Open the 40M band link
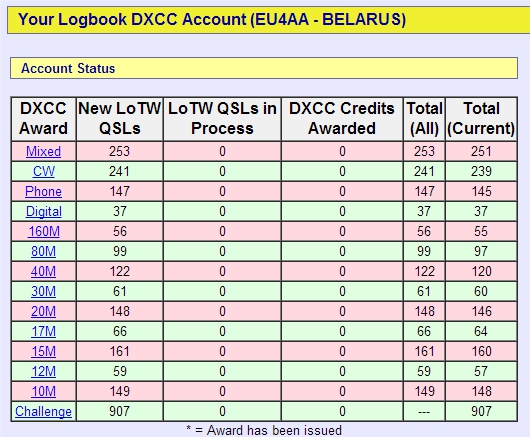Image resolution: width=530 pixels, height=437 pixels. [x=43, y=271]
